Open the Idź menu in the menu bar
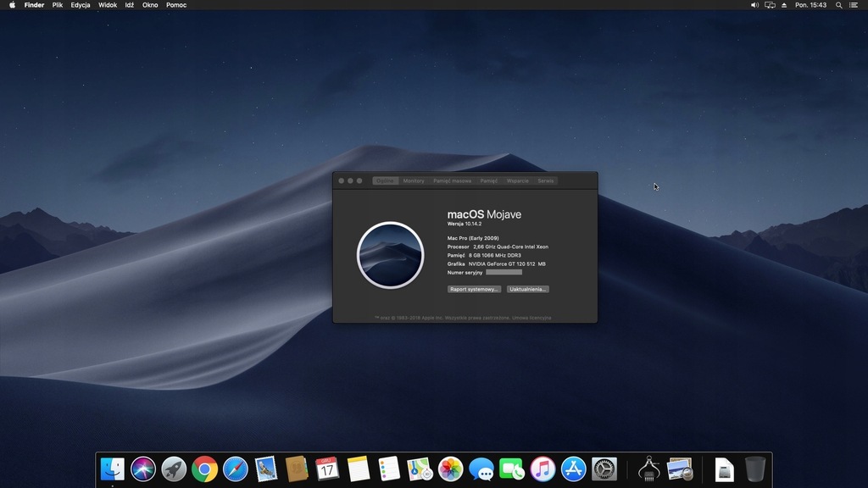The image size is (868, 488). click(128, 5)
